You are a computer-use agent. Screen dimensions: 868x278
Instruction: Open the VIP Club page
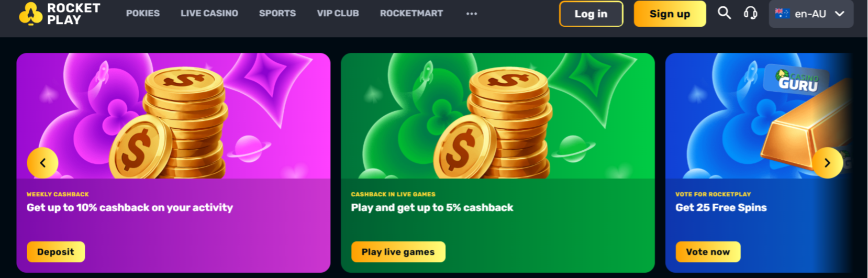(x=338, y=13)
